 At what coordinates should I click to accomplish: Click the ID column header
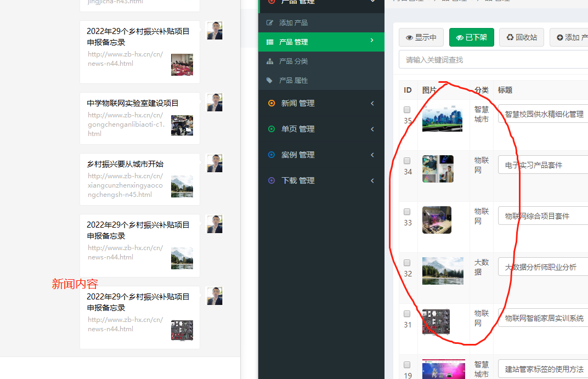point(408,90)
